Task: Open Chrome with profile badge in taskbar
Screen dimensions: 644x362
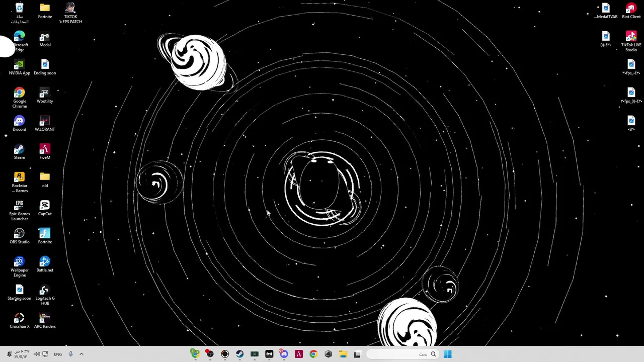Action: 195,354
